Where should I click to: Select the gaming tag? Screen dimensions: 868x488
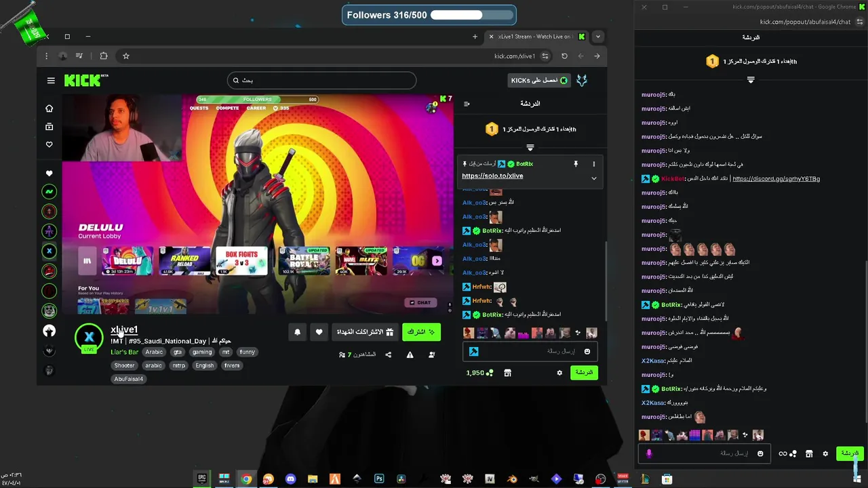click(x=202, y=352)
